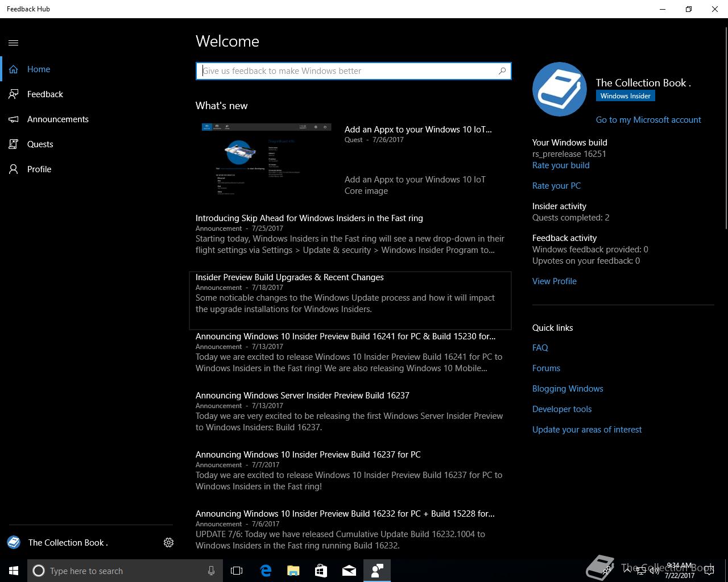Toggle the hamburger navigation menu
Viewport: 728px width, 582px height.
tap(14, 43)
